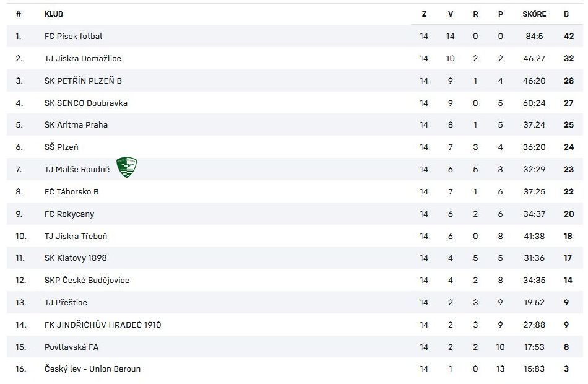Open SK Aritma Praha club page
588x384 pixels.
(x=76, y=125)
